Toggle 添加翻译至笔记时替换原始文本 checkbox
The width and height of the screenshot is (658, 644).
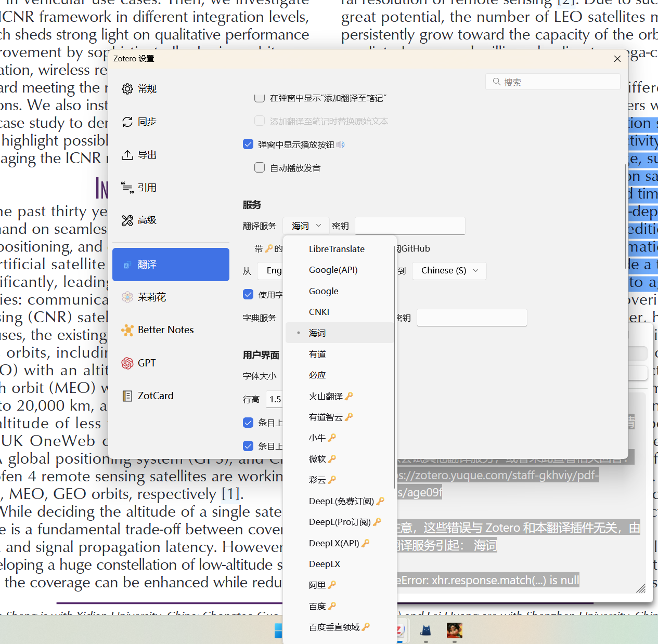[260, 121]
